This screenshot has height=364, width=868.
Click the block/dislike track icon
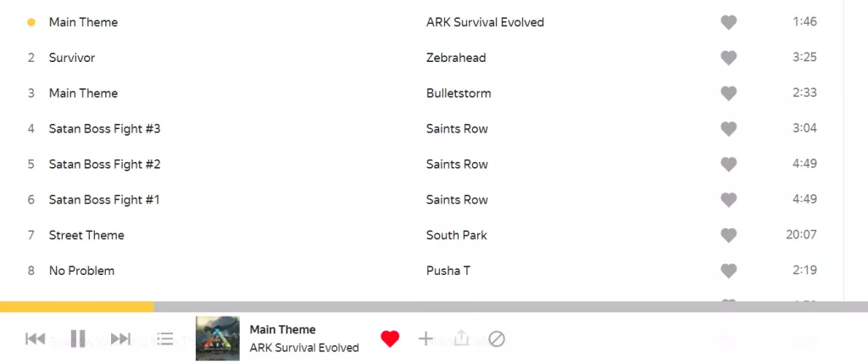click(x=497, y=339)
